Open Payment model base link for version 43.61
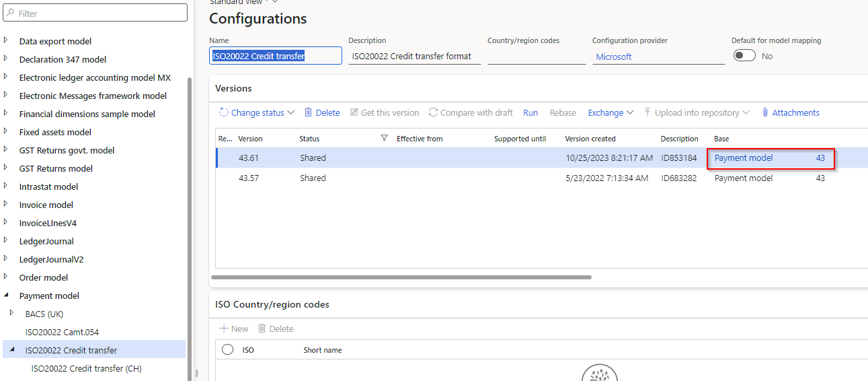The height and width of the screenshot is (381, 868). [744, 158]
